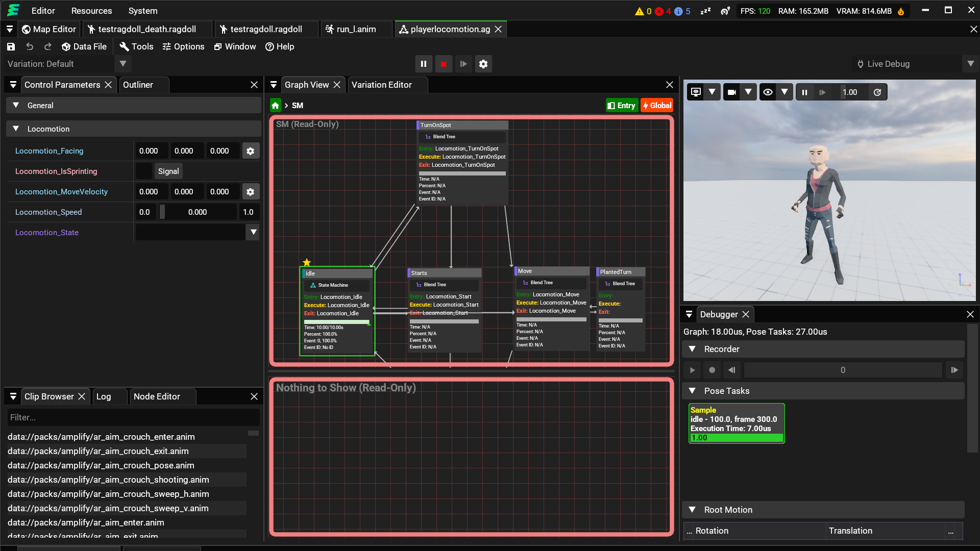This screenshot has height=551, width=980.
Task: Open the Live Debug dropdown arrow
Action: pyautogui.click(x=970, y=64)
